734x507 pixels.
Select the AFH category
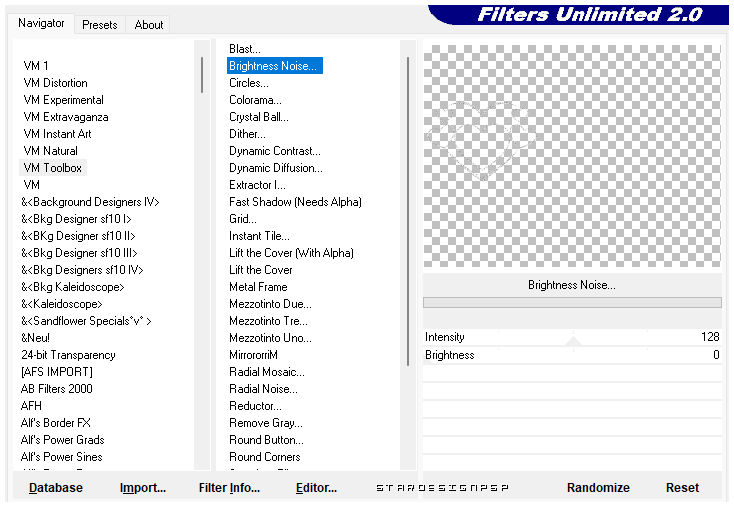click(31, 405)
